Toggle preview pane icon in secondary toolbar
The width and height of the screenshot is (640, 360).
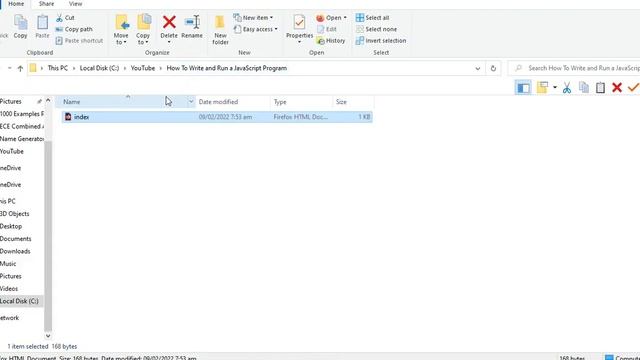click(x=523, y=87)
